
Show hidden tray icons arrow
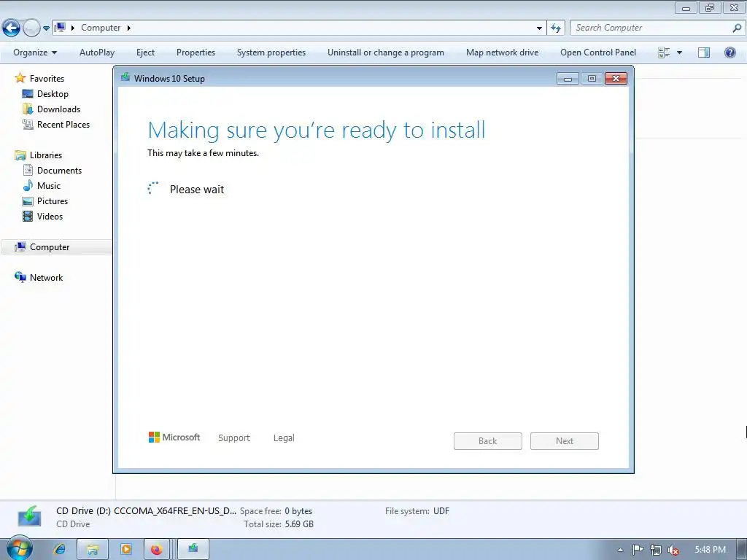tap(620, 550)
